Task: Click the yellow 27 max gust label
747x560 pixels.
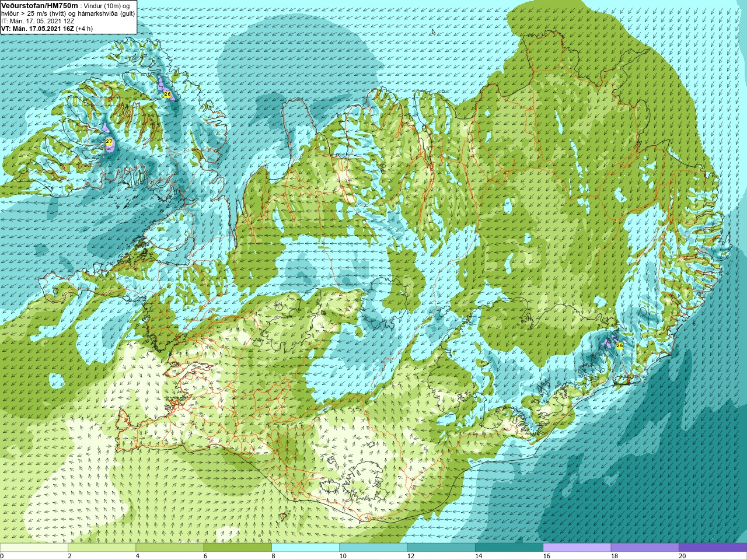Action: point(109,142)
